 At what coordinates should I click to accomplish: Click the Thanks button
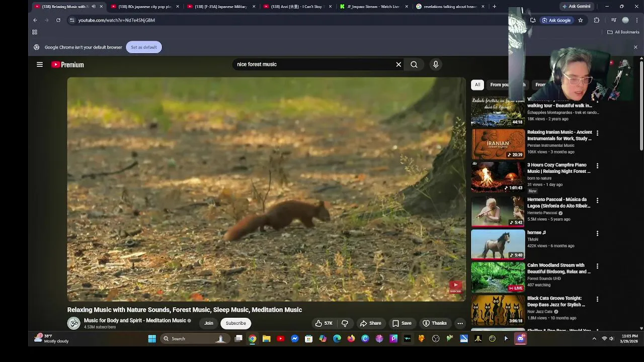click(x=435, y=323)
